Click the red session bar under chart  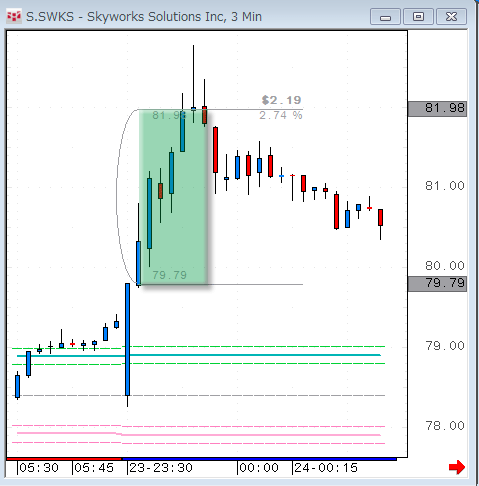[64, 459]
